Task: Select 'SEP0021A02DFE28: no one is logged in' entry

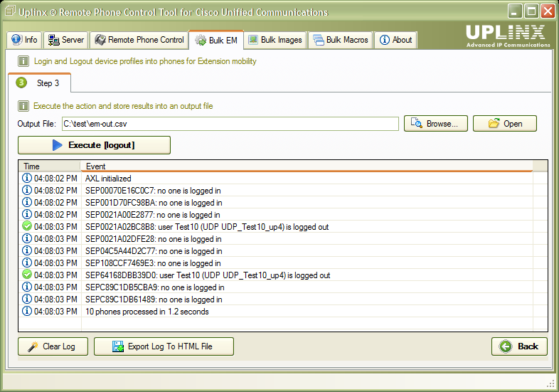Action: click(154, 239)
